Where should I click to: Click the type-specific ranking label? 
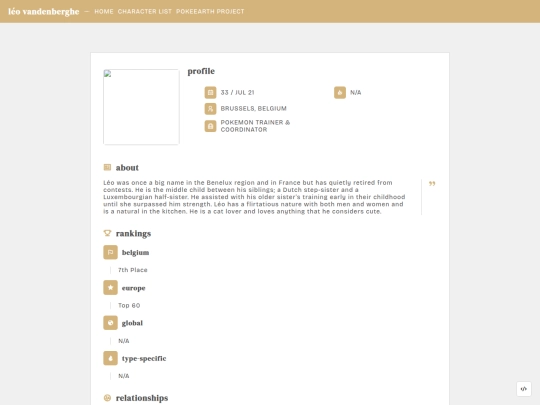click(x=144, y=359)
